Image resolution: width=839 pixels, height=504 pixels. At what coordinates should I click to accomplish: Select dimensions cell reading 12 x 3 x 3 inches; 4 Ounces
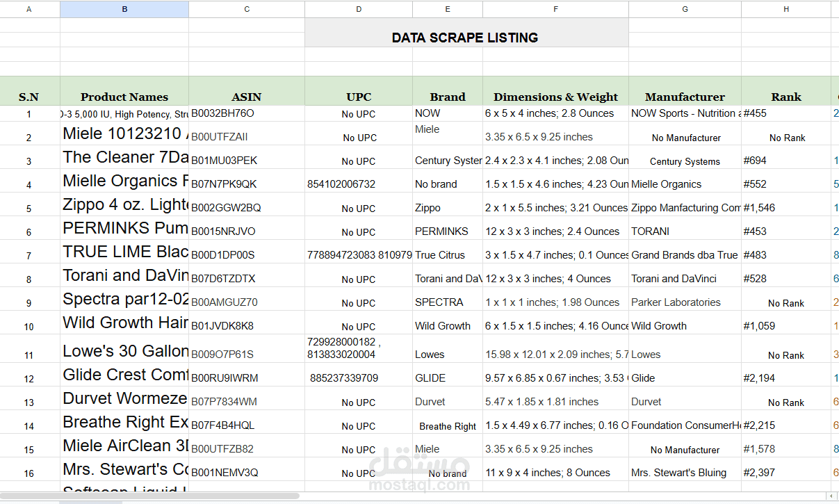point(555,279)
